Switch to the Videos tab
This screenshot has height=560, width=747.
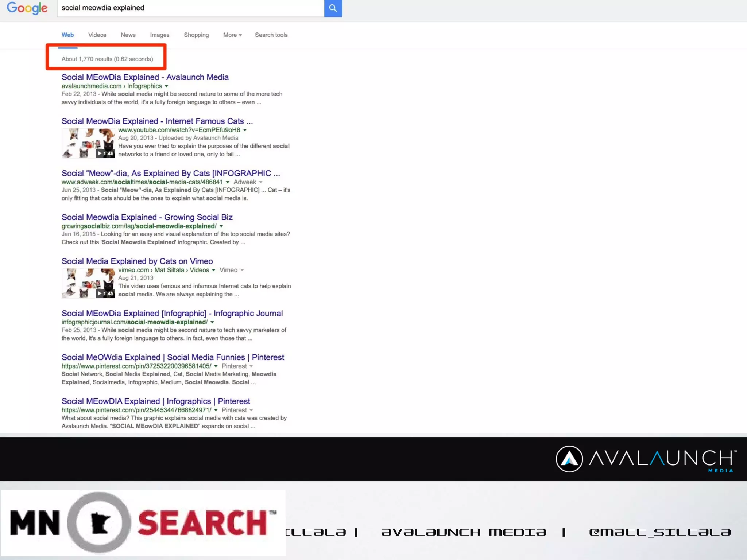pyautogui.click(x=97, y=35)
